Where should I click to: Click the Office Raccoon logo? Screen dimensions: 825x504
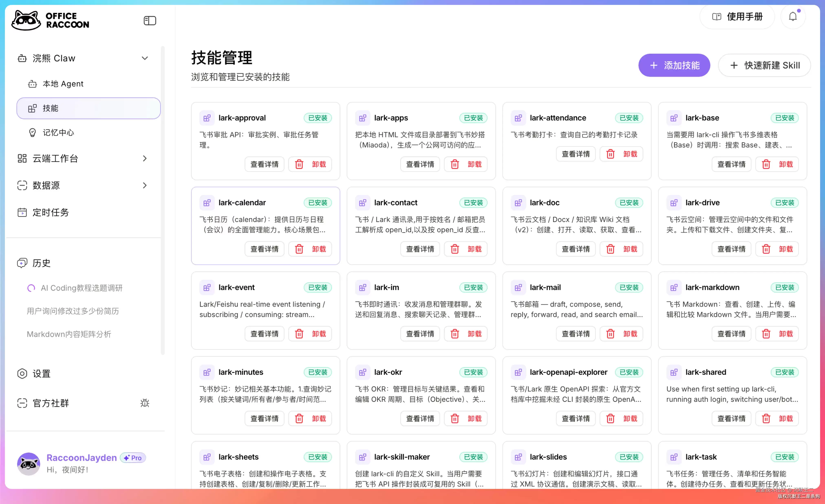coord(50,20)
